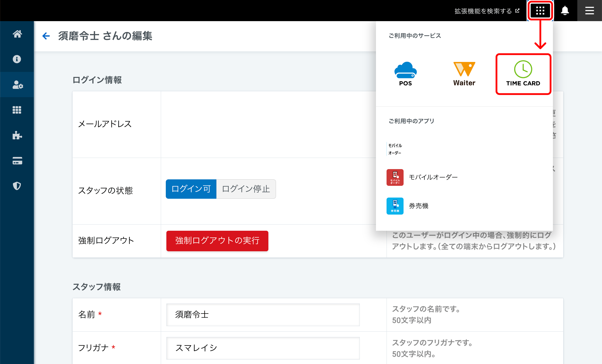Click the ログイン情報 section heading
The width and height of the screenshot is (602, 364).
(97, 80)
